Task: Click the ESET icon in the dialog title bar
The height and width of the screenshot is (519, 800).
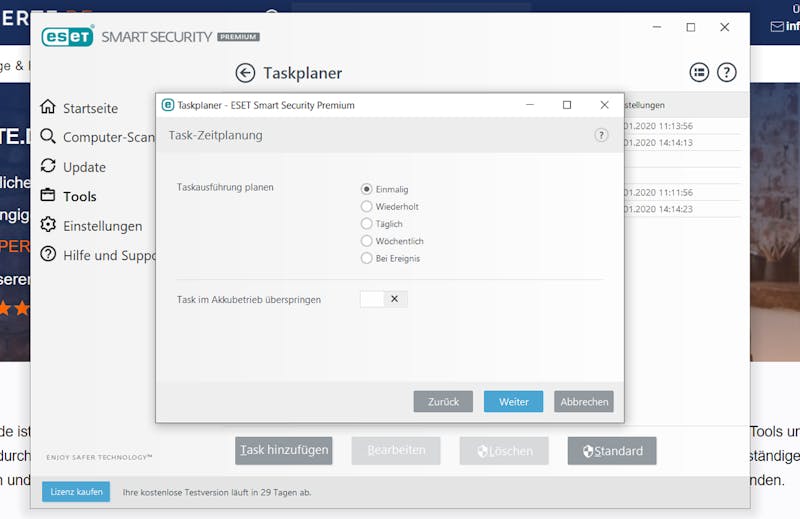Action: [168, 105]
